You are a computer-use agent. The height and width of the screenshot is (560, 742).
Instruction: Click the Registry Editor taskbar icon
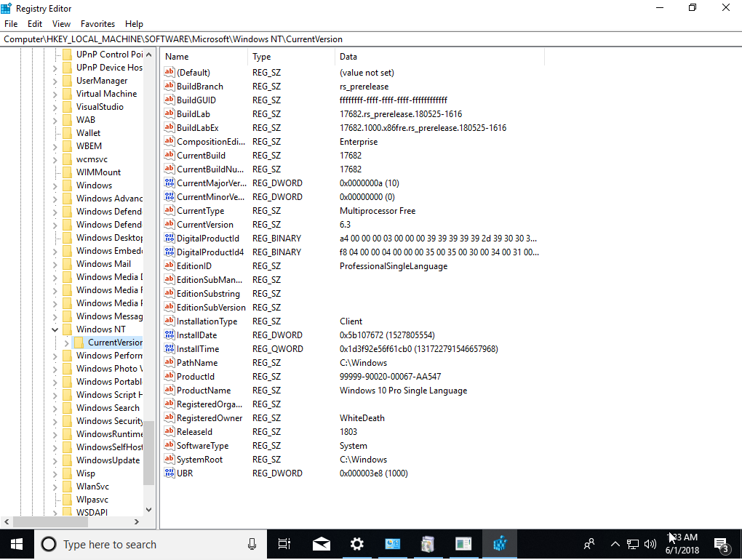(500, 545)
